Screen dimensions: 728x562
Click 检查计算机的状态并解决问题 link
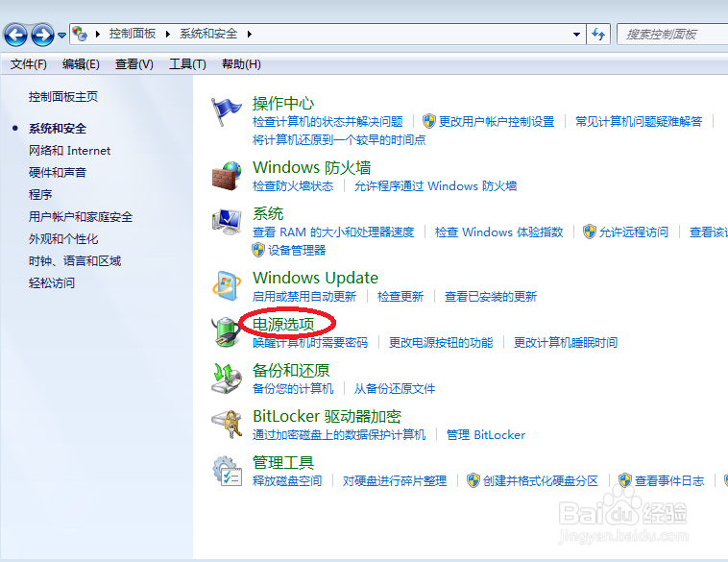click(328, 122)
